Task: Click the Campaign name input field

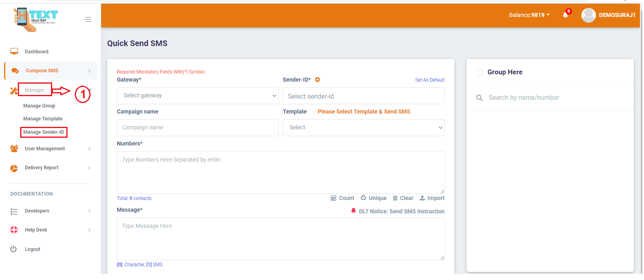Action: (197, 128)
